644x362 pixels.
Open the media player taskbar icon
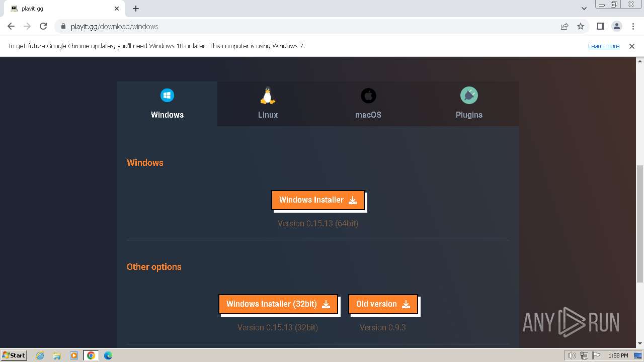coord(74,355)
